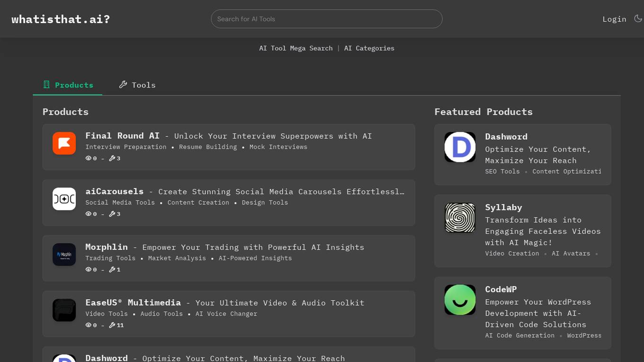Open AI Tool Mega Search link
Screen dimensions: 644x362
296,48
